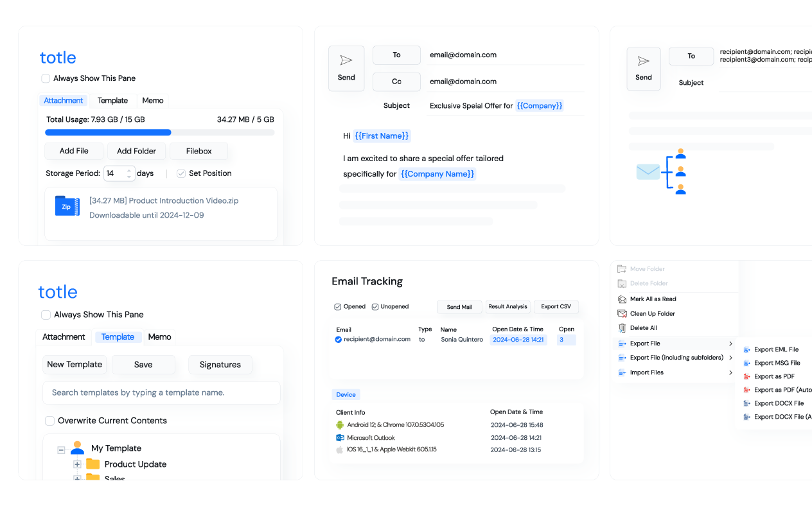Click the Apple icon beside iOS 16_1_1
This screenshot has height=506, width=812.
click(x=340, y=449)
